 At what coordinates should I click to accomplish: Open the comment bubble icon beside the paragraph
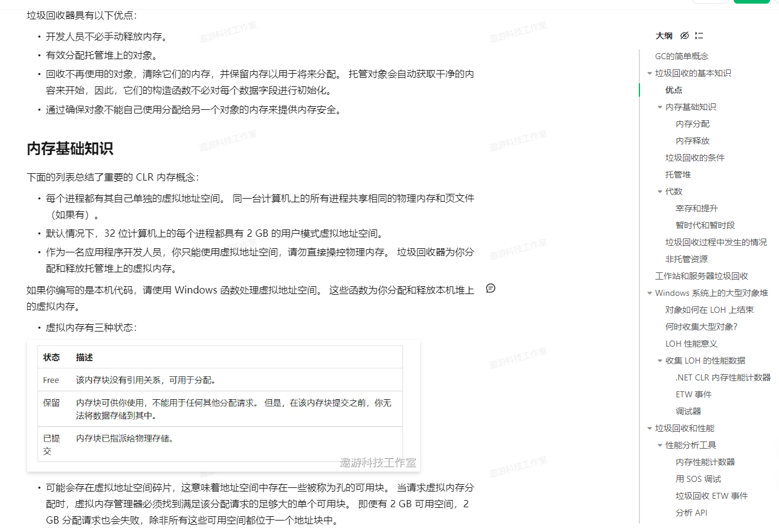pyautogui.click(x=491, y=289)
